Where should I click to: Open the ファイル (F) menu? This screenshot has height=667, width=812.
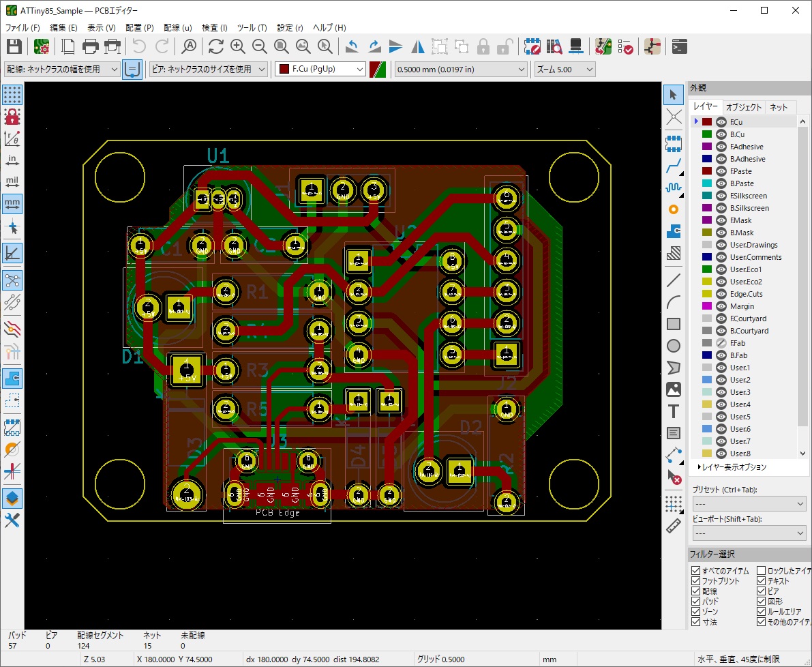(x=22, y=27)
